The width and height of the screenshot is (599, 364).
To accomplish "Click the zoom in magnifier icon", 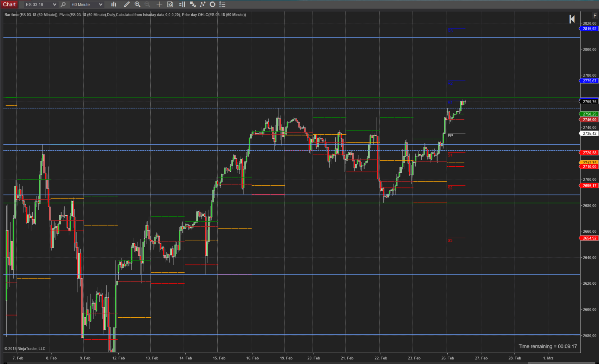I will tap(137, 5).
